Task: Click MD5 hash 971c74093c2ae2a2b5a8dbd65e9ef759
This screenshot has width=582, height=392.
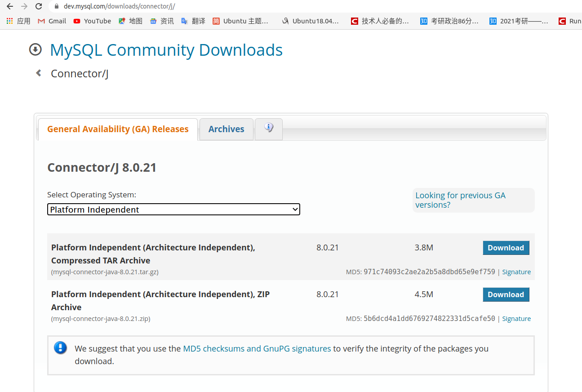Action: click(429, 272)
